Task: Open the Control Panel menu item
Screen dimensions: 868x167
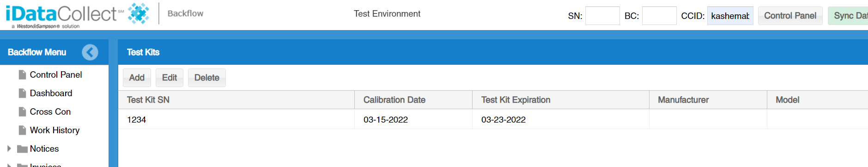Action: click(56, 75)
